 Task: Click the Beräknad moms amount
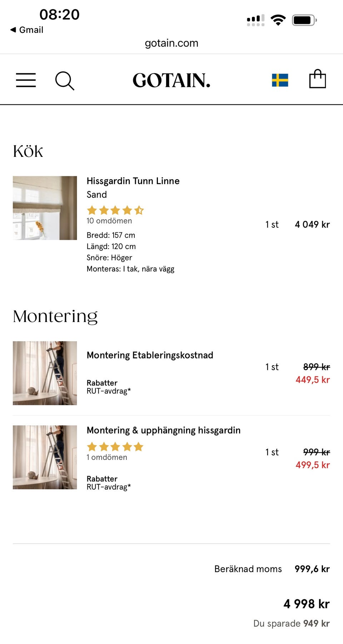(312, 569)
